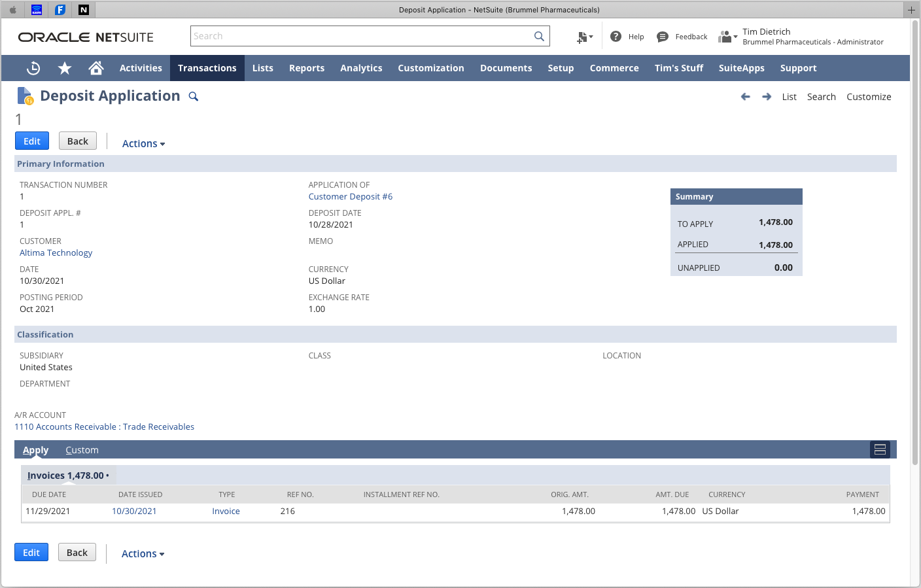Screen dimensions: 921x588
Task: Click the 11/29/2021 due date cell
Action: (x=48, y=511)
